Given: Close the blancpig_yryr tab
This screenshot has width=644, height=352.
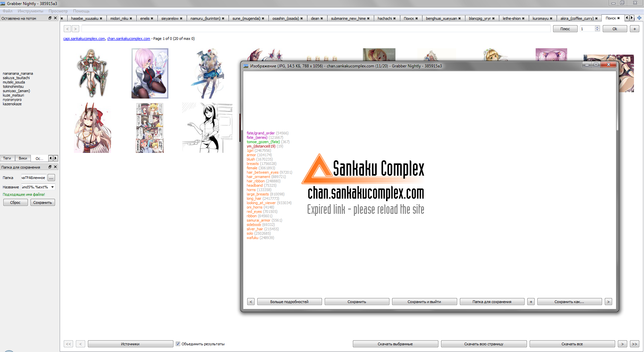Looking at the screenshot, I should click(x=493, y=18).
